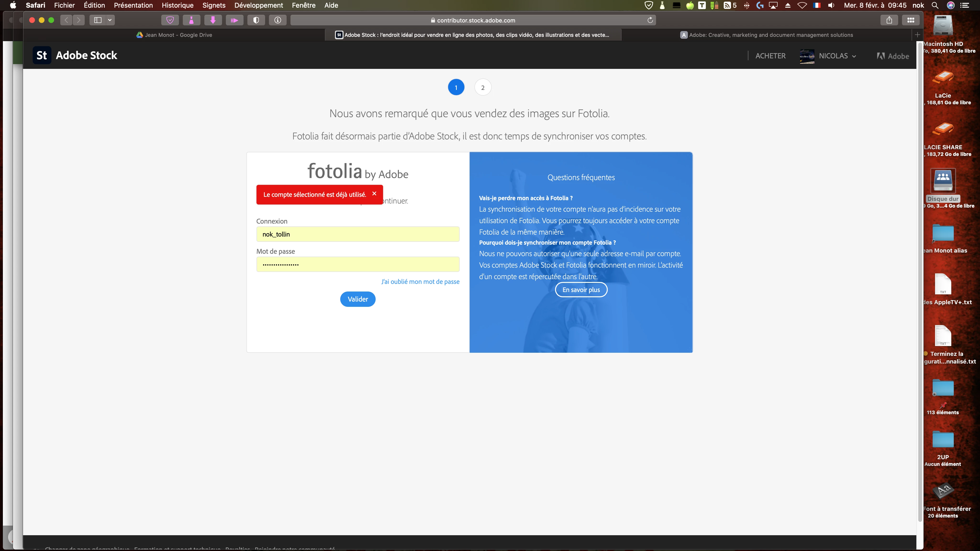Click the Connexion username field
The height and width of the screenshot is (551, 980).
tap(358, 234)
